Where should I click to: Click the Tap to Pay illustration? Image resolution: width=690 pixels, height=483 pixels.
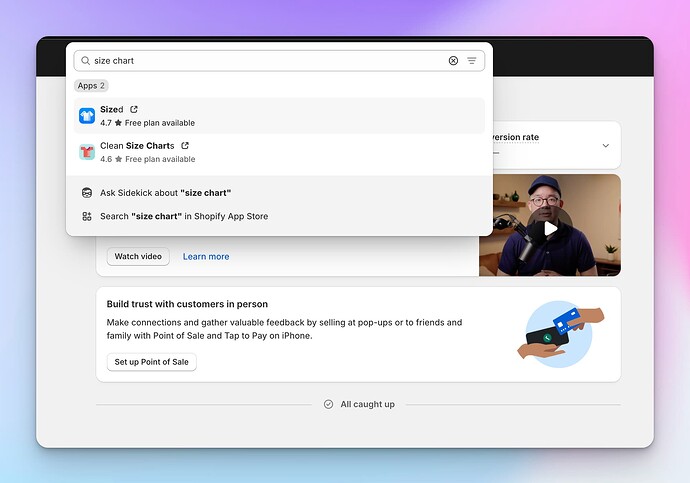560,334
